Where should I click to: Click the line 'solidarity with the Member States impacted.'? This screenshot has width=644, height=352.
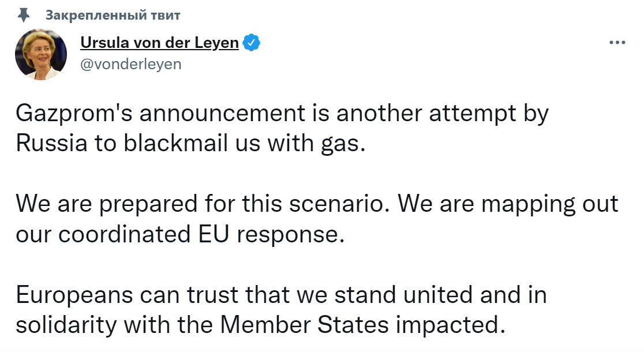(x=260, y=325)
